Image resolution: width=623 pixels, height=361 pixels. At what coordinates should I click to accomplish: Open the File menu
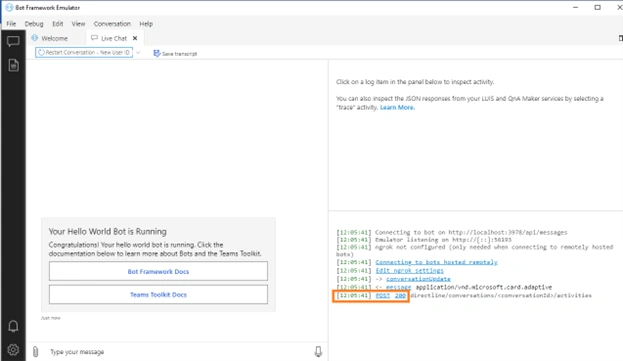(x=11, y=24)
